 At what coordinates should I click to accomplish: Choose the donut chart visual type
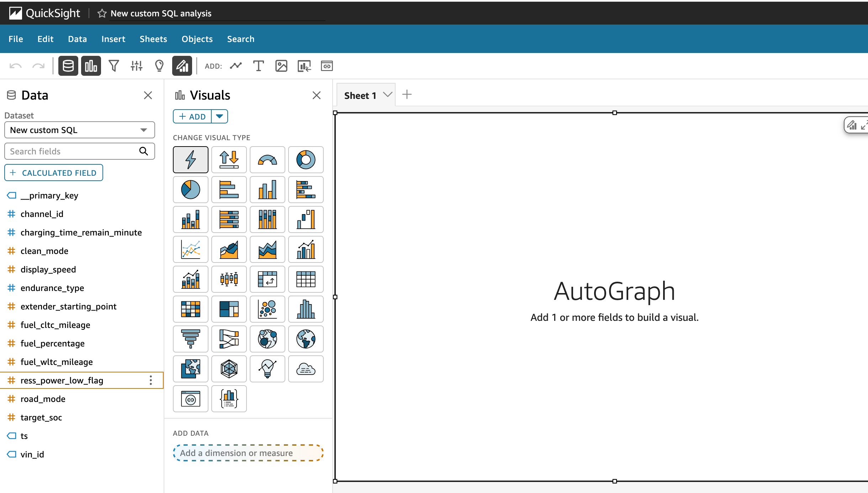coord(306,160)
